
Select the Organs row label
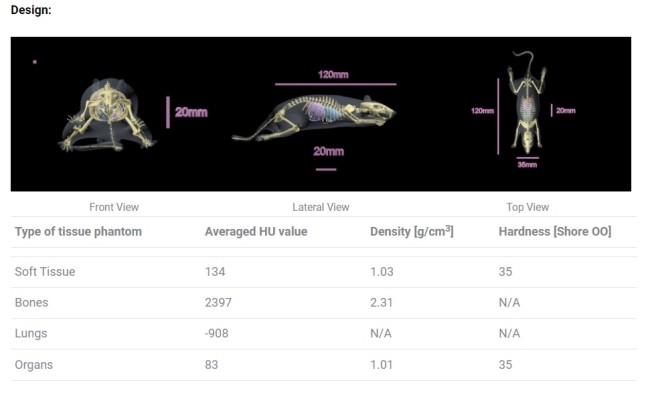pyautogui.click(x=34, y=365)
